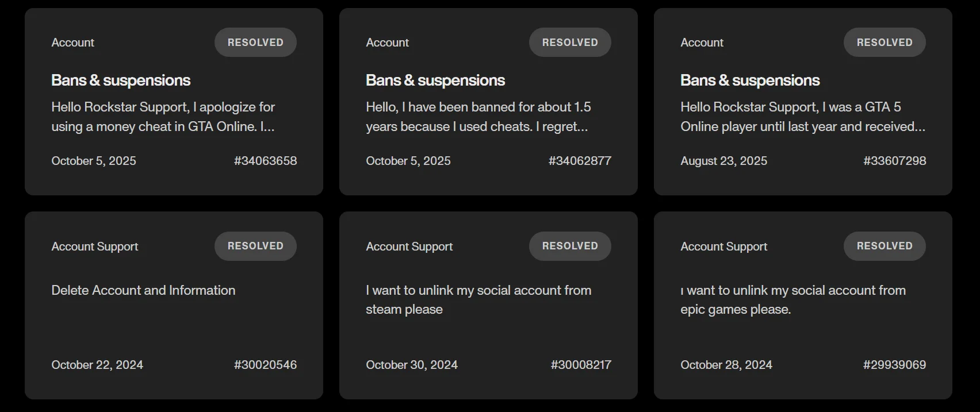Click the ticket number #30008217
This screenshot has width=980, height=412.
581,365
